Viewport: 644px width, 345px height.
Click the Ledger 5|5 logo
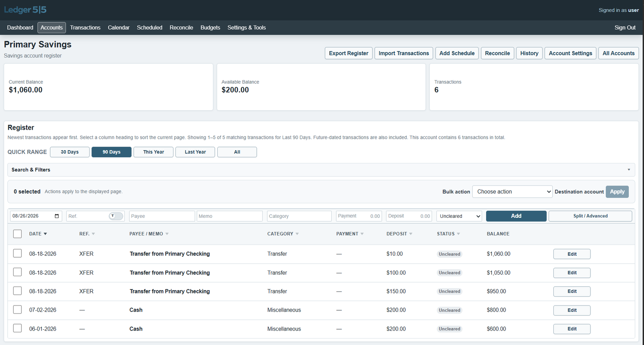25,10
